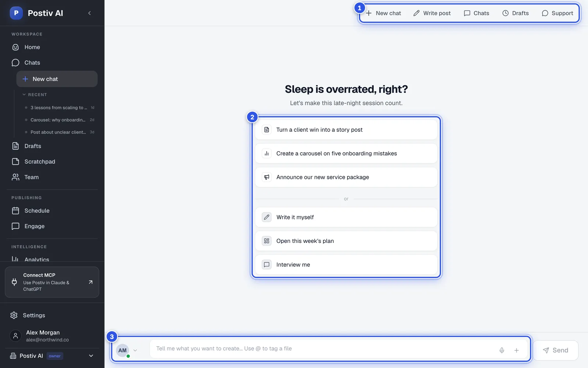The image size is (588, 368).
Task: Open the 'Post about unclear client…' chat
Action: tap(59, 132)
